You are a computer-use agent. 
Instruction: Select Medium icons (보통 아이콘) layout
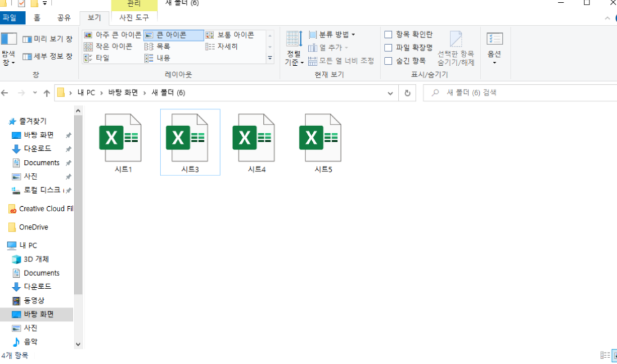tap(230, 35)
